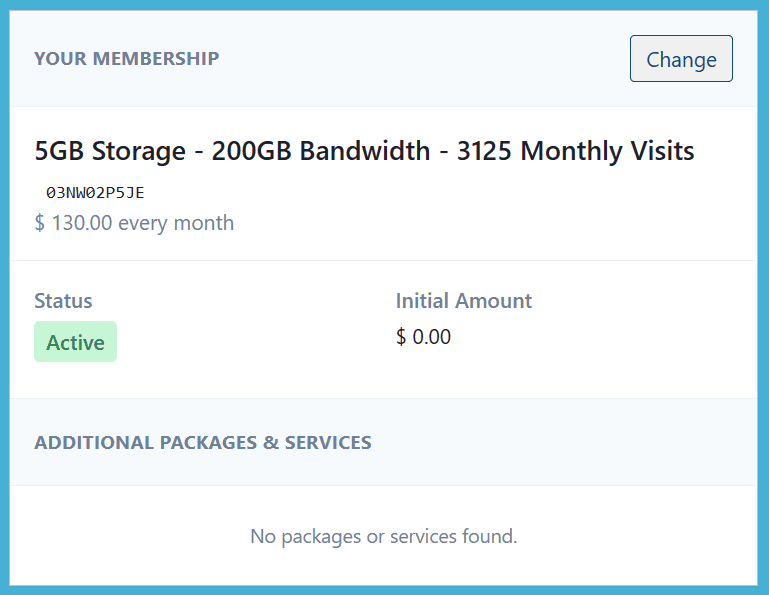Screen dimensions: 769x595
Task: Click the word SERVICES in the section heading
Action: pos(328,442)
